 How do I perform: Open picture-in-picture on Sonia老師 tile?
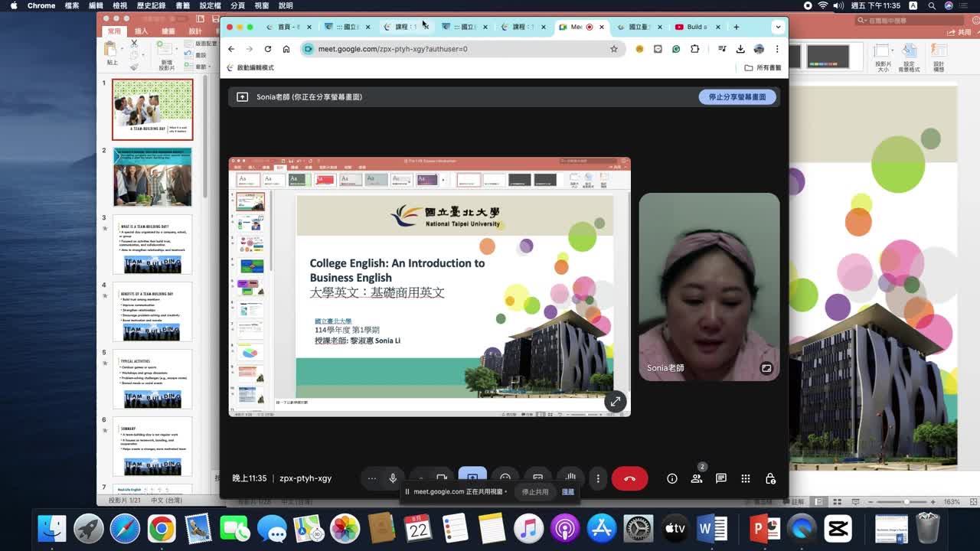point(766,368)
